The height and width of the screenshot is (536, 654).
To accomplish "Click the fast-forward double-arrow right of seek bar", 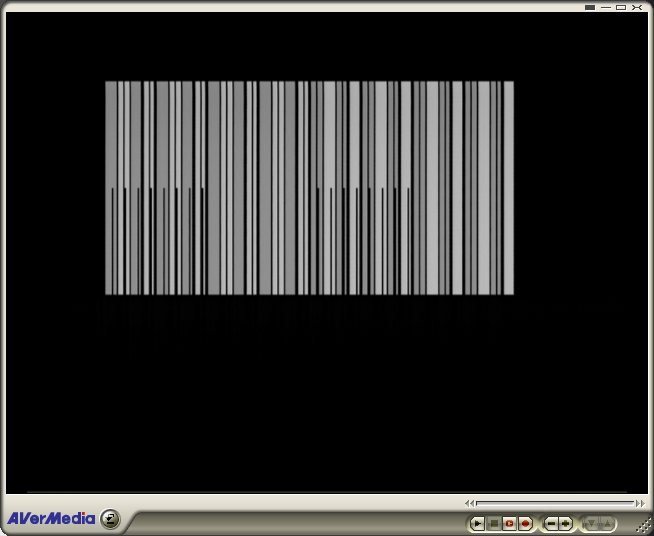I will pyautogui.click(x=640, y=503).
